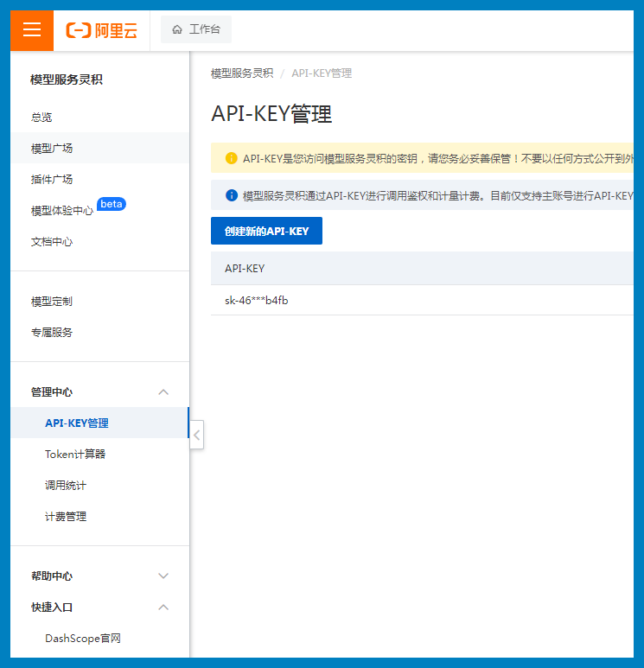
Task: Click the API-KEY column header
Action: pyautogui.click(x=245, y=269)
